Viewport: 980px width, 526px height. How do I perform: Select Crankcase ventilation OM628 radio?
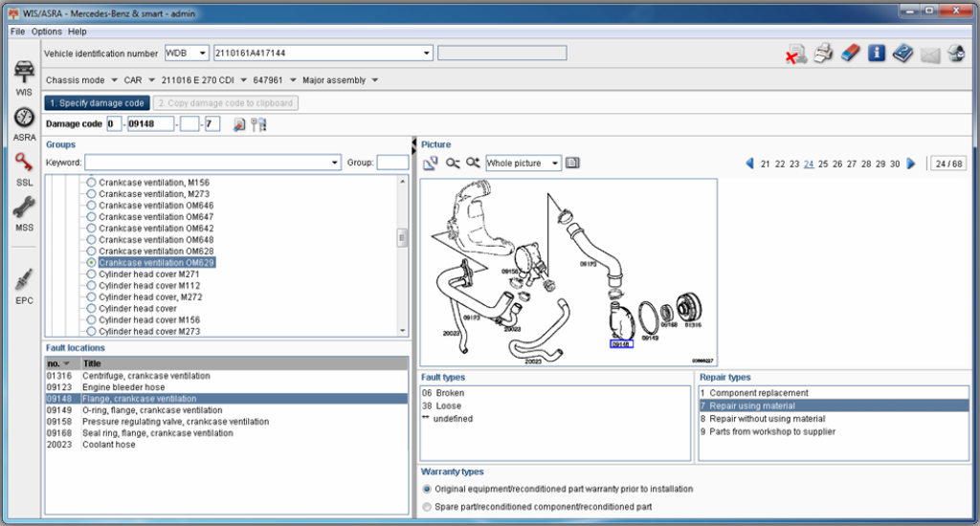91,252
